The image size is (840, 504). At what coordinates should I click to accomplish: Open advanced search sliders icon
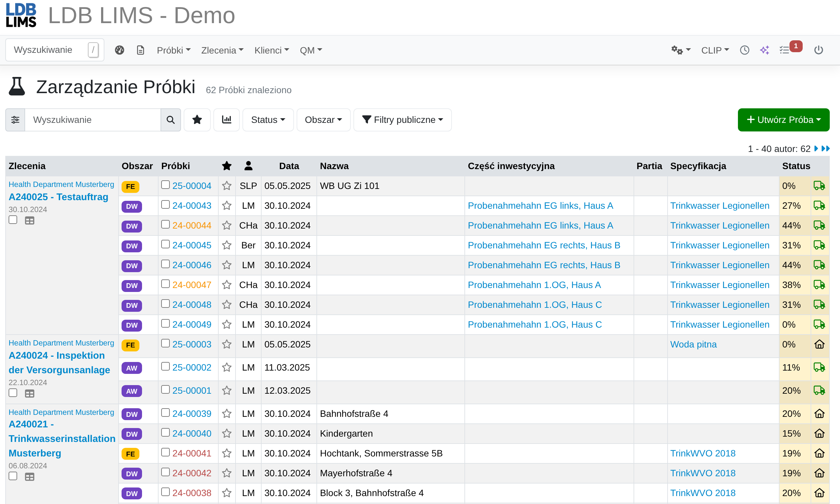15,120
